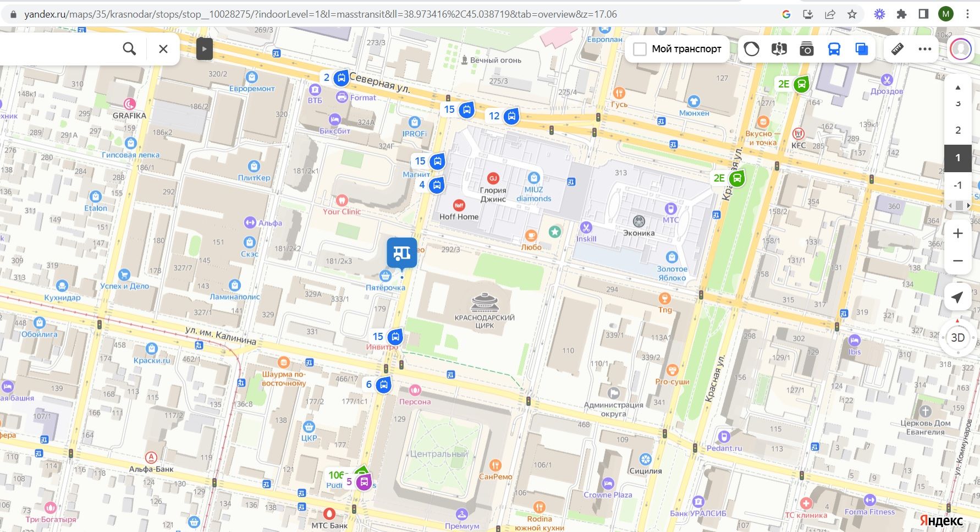Expand the collapsed side panel arrow
The width and height of the screenshot is (980, 532).
pos(204,49)
